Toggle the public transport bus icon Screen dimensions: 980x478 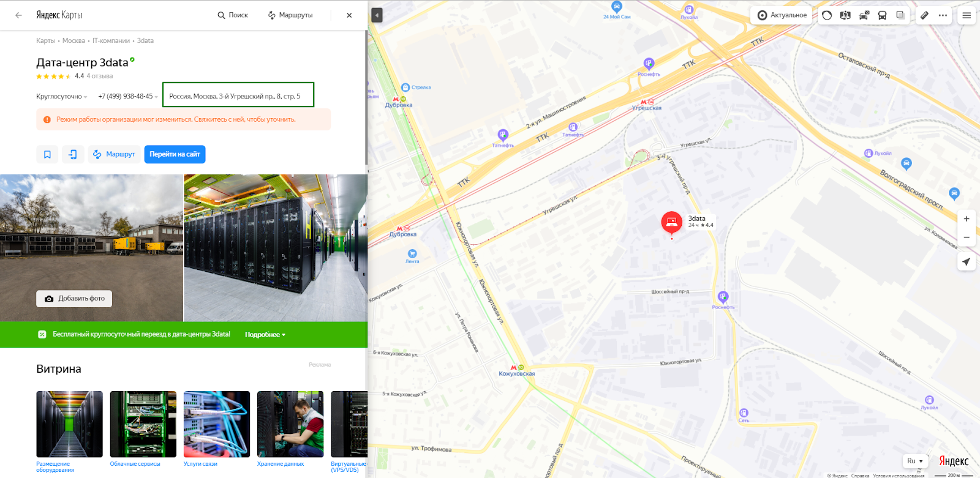[882, 15]
